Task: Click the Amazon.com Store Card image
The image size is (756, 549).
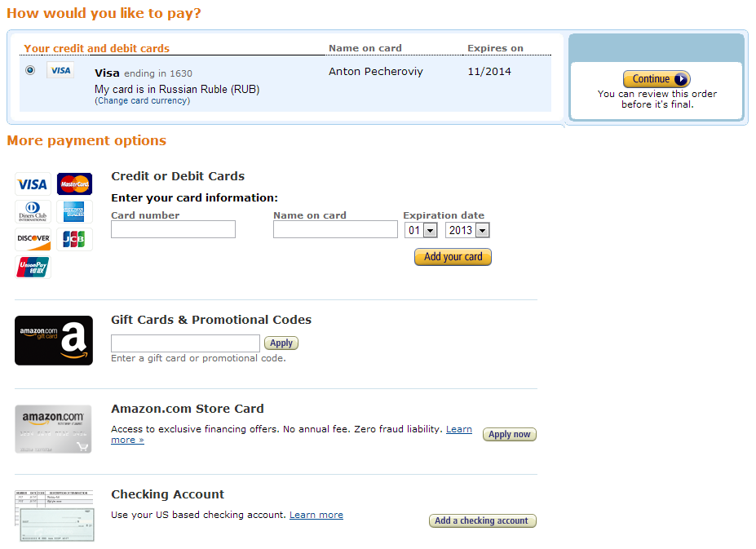Action: (x=53, y=429)
